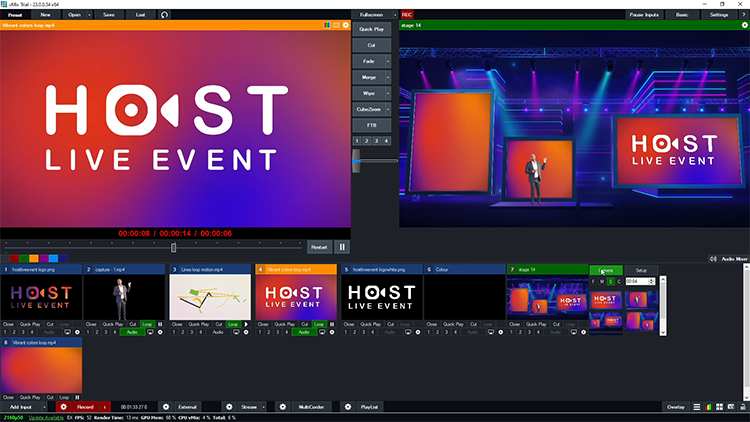This screenshot has height=422, width=750.
Task: Switch to the Setup tab for stage 14
Action: 641,270
